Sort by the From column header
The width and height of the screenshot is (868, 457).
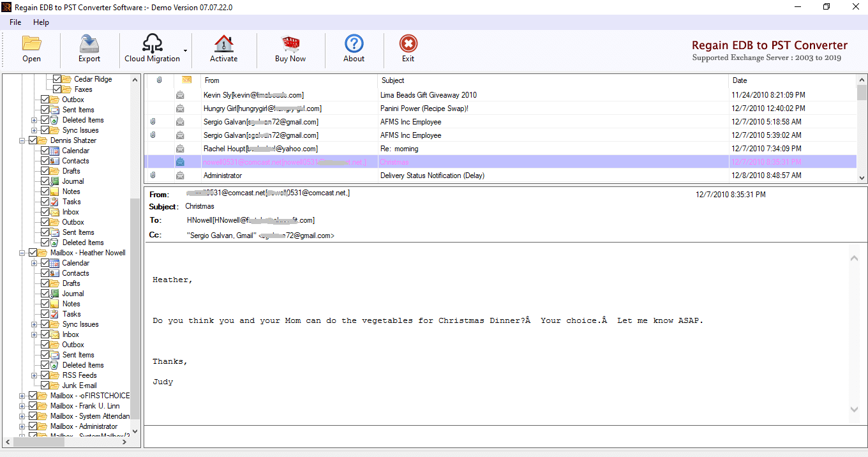pos(289,80)
